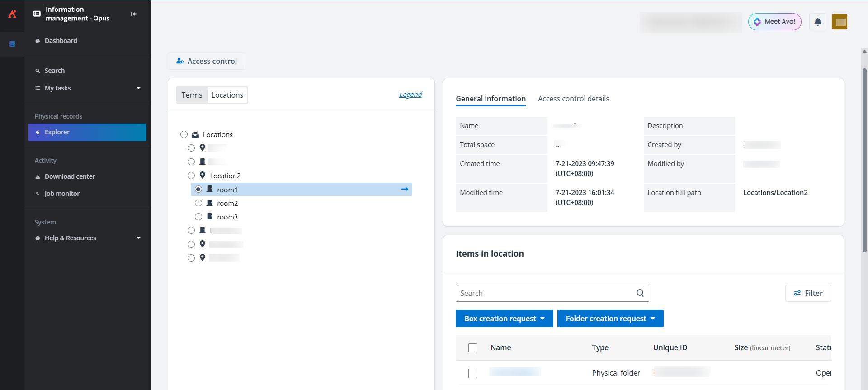This screenshot has width=868, height=390.
Task: Open Search in the sidebar
Action: pos(54,71)
